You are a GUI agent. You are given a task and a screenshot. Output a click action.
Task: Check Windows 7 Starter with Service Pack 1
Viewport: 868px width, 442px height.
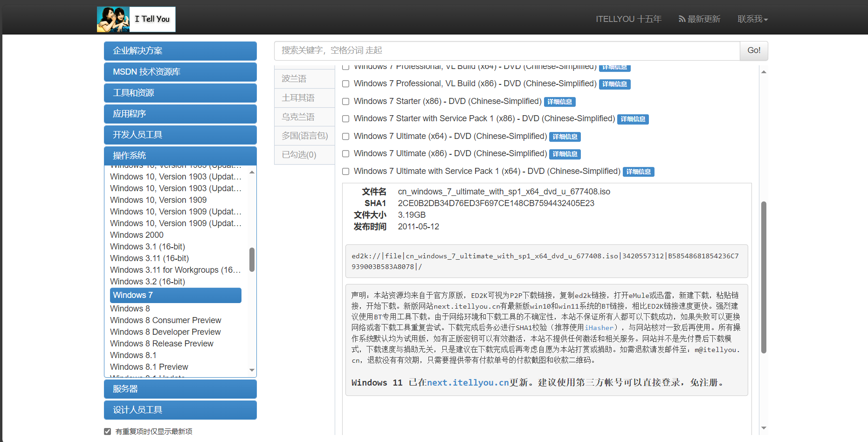pyautogui.click(x=346, y=119)
